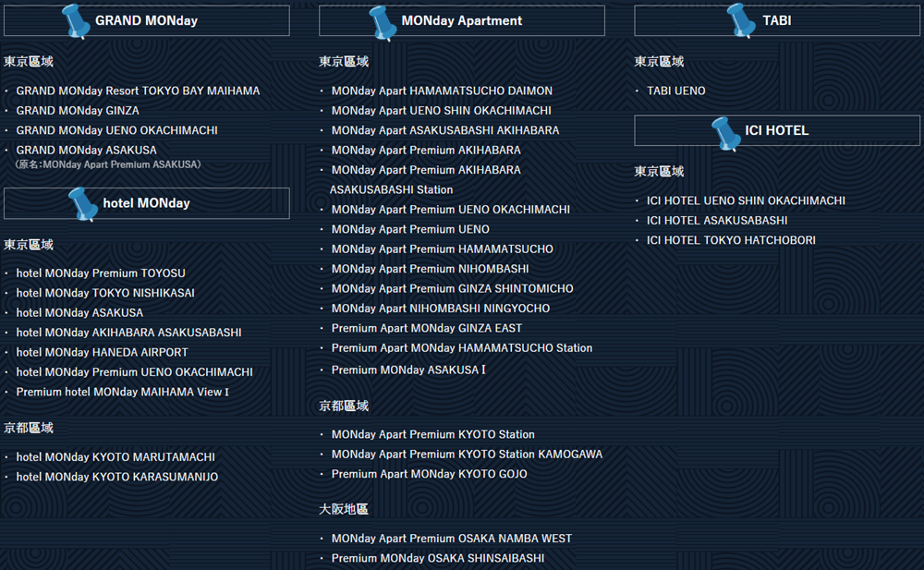924x570 pixels.
Task: Click the pushpin icon beside ICI HOTEL heading
Action: click(726, 134)
